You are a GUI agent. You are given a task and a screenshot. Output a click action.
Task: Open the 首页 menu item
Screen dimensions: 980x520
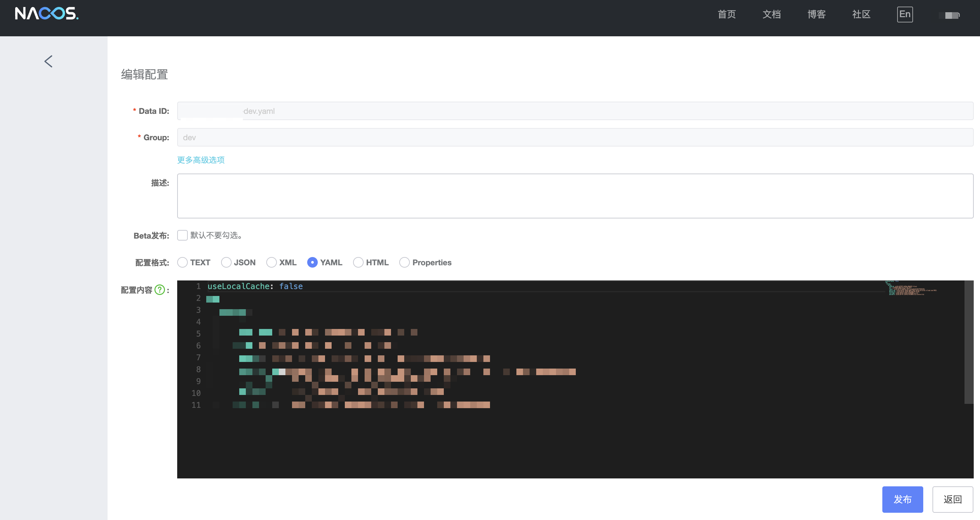(x=727, y=15)
